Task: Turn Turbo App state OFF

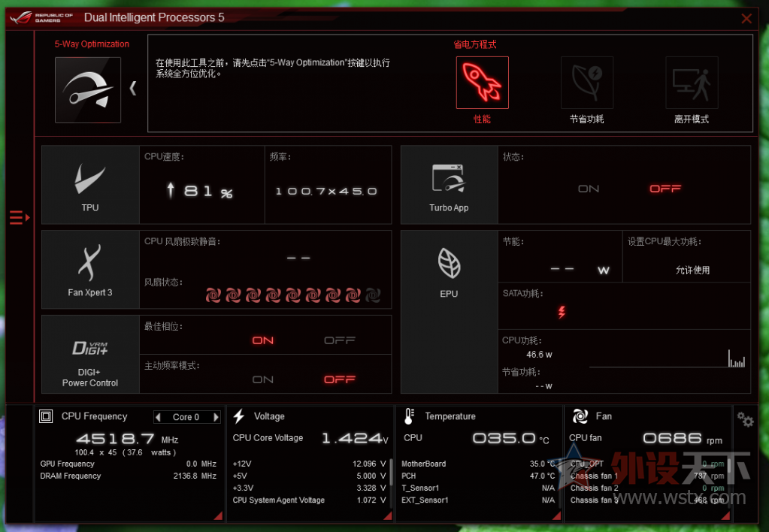Action: 665,189
